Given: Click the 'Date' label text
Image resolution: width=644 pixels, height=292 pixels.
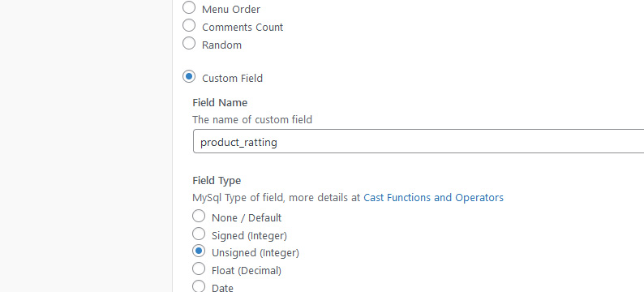Looking at the screenshot, I should (222, 288).
